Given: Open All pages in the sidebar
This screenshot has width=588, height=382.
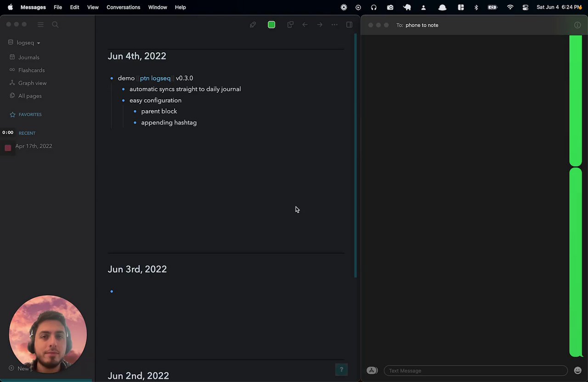Looking at the screenshot, I should click(x=30, y=96).
